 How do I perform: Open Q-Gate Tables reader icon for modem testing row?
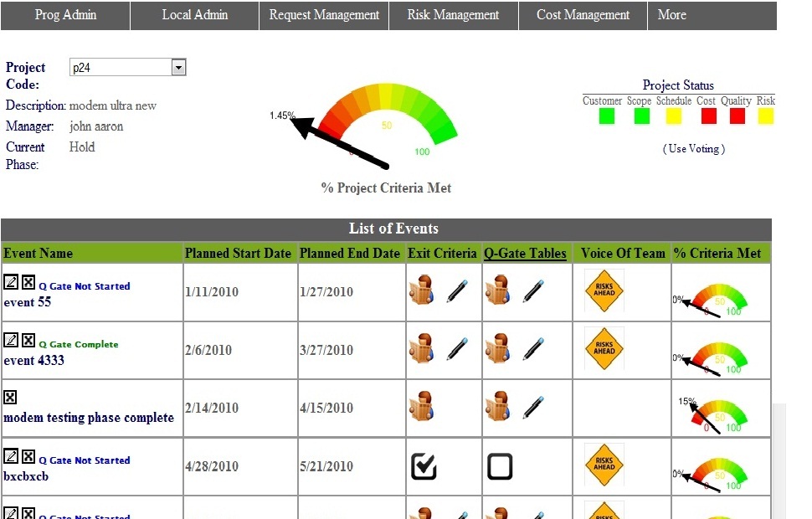[497, 408]
